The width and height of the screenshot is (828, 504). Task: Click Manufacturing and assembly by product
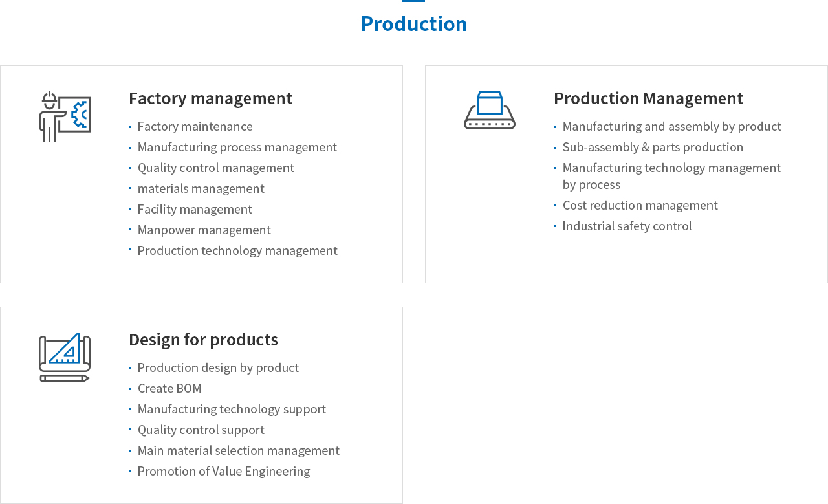[671, 126]
